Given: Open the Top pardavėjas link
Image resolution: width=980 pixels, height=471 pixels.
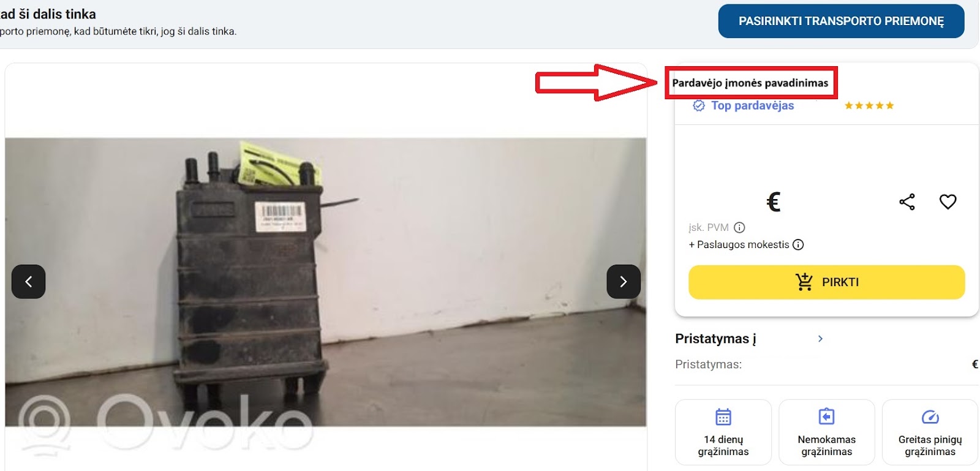Looking at the screenshot, I should (752, 105).
